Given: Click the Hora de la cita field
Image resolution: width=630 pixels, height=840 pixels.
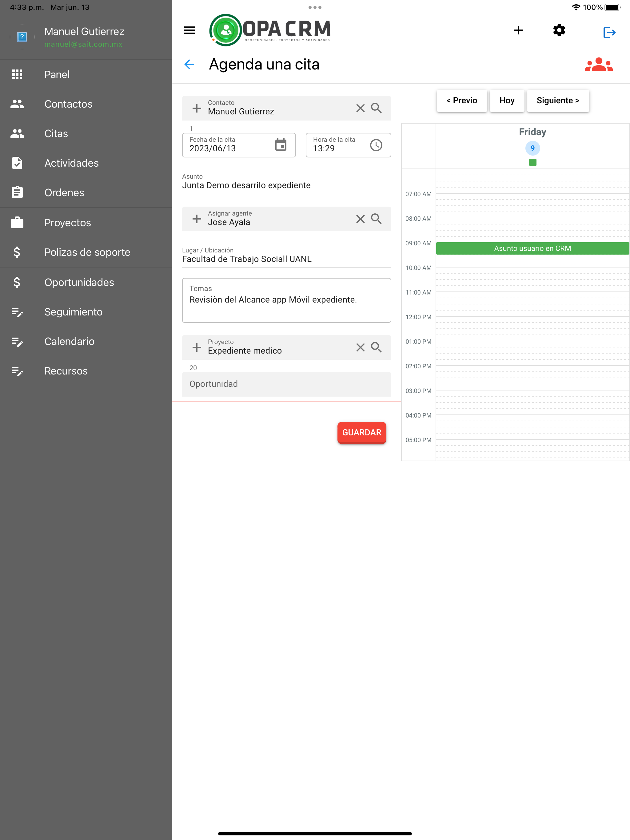Looking at the screenshot, I should pyautogui.click(x=348, y=145).
